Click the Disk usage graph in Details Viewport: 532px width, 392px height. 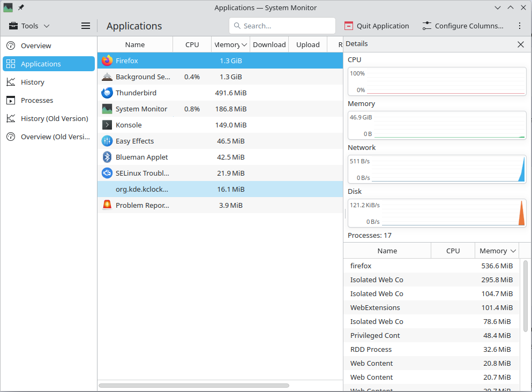[437, 213]
